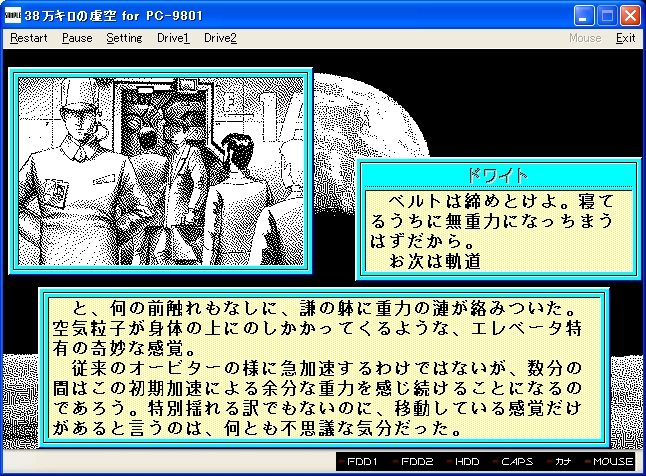
Task: Click the ドワイト dialogue text box
Action: (497, 230)
